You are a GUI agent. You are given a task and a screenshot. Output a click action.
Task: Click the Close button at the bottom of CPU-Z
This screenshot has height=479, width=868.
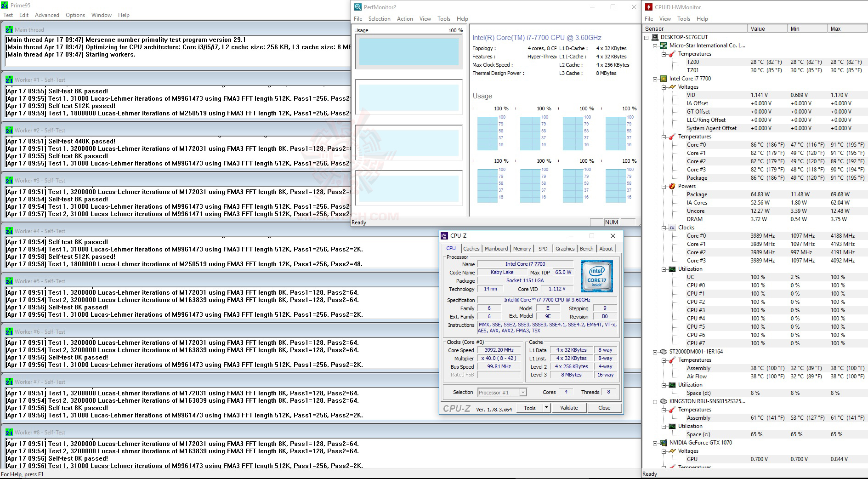[604, 408]
